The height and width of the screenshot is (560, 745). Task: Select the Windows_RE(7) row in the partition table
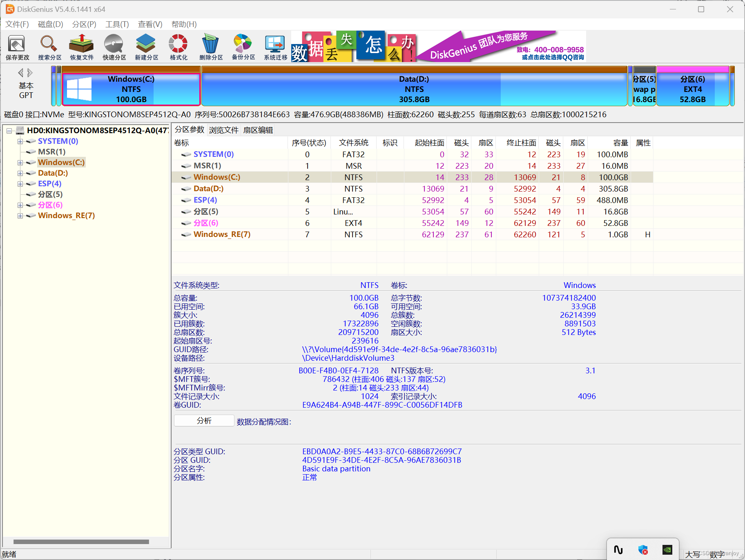pyautogui.click(x=413, y=234)
